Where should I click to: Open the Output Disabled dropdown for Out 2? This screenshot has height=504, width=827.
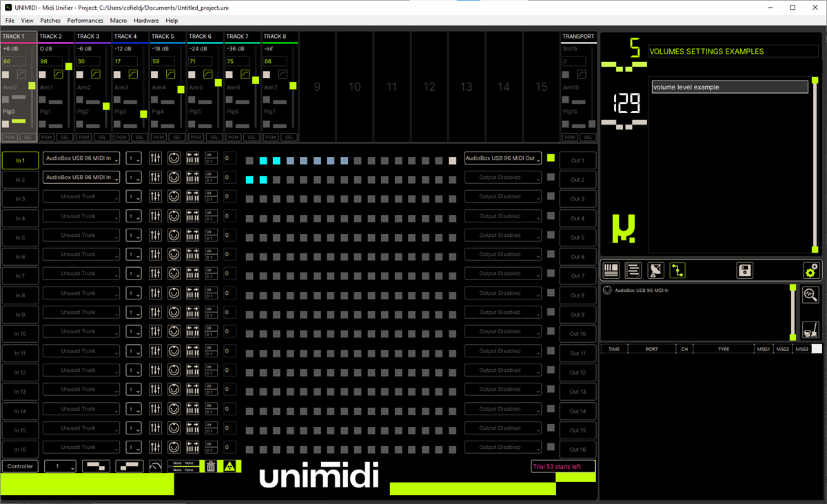(503, 177)
